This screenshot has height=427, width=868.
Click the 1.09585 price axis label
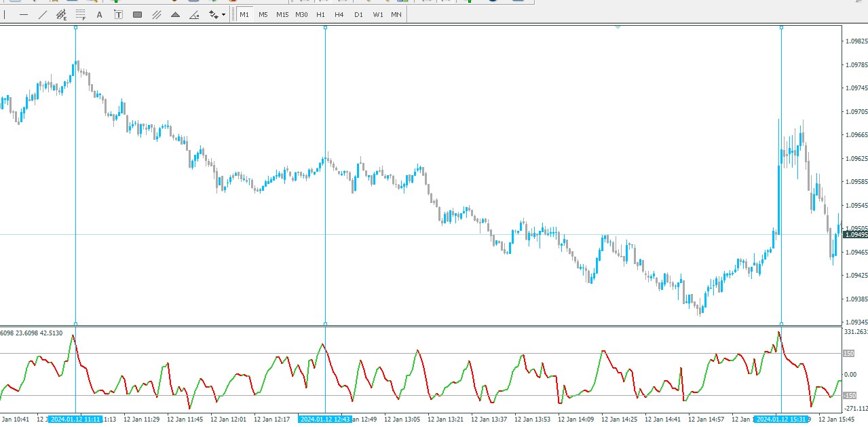856,182
